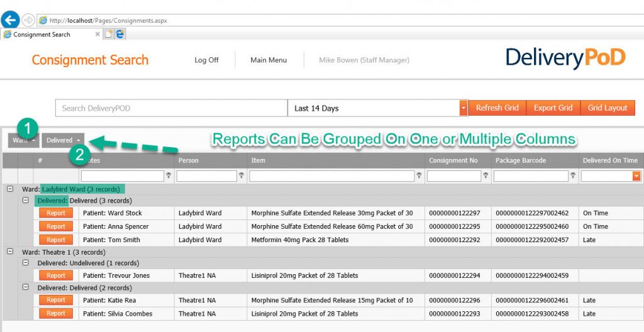Screen dimensions: 644x332
Task: Click the Consignment Search page title
Action: [90, 60]
